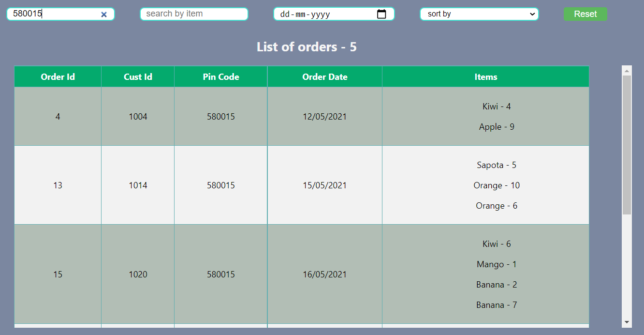The image size is (644, 335).
Task: Click the Pin Code column header
Action: [221, 76]
